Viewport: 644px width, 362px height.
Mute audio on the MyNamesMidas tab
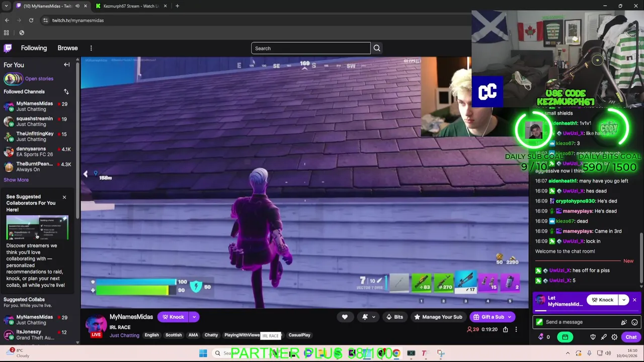(77, 6)
